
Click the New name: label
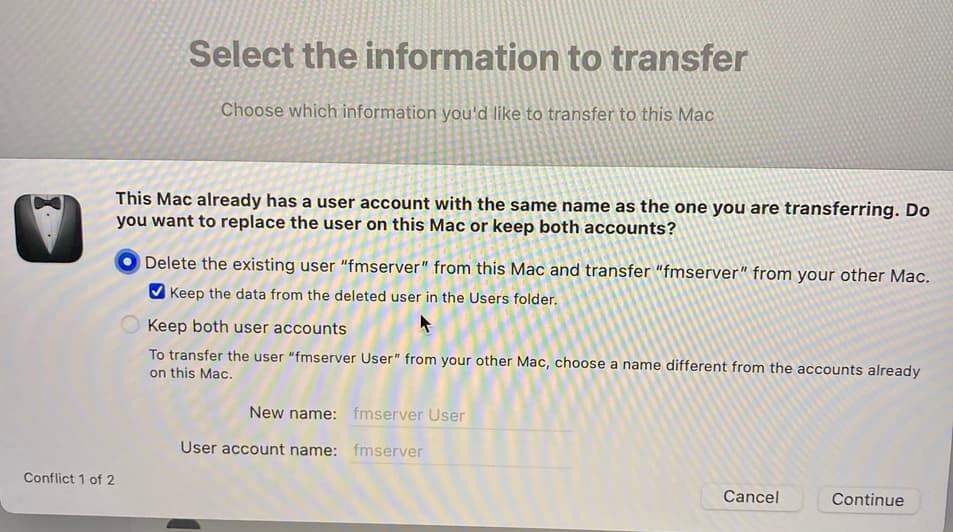click(x=292, y=413)
